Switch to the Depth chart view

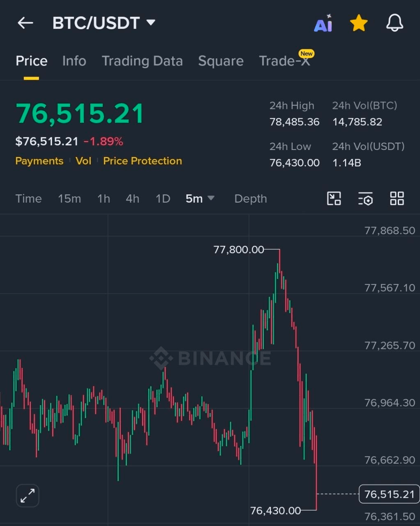click(x=250, y=198)
